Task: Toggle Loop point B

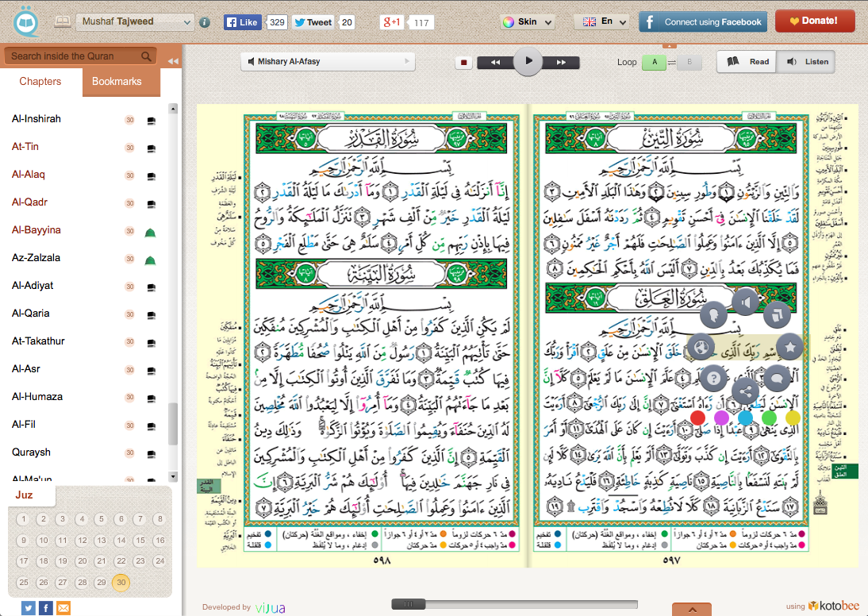Action: tap(689, 62)
